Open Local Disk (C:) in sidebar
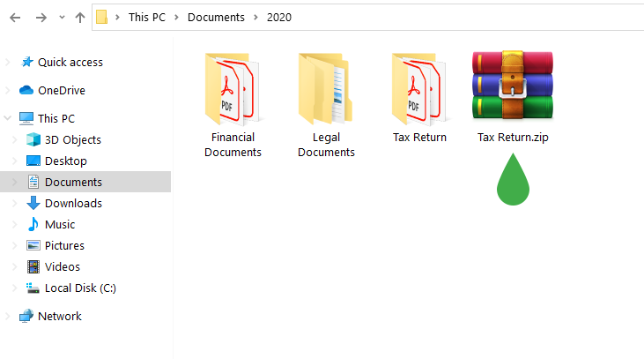This screenshot has height=359, width=644. coord(80,288)
